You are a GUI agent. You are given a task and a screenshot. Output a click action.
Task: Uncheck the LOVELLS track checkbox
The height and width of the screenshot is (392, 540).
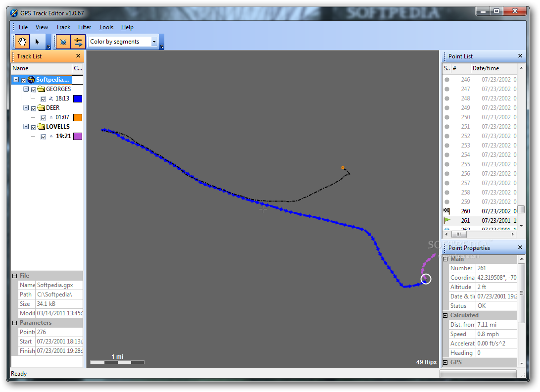(33, 128)
